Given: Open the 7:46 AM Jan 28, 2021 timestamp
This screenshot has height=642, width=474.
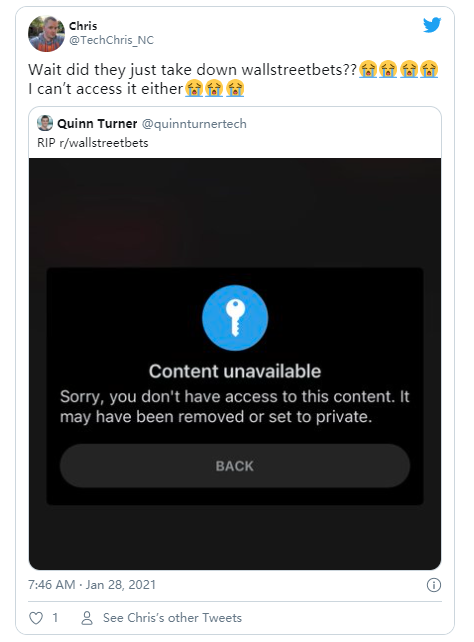Looking at the screenshot, I should (x=92, y=585).
